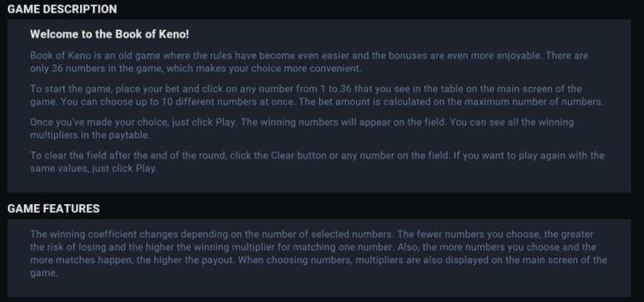
Task: Click the line starting "more matches happen, the higher the payout"
Action: click(x=318, y=259)
